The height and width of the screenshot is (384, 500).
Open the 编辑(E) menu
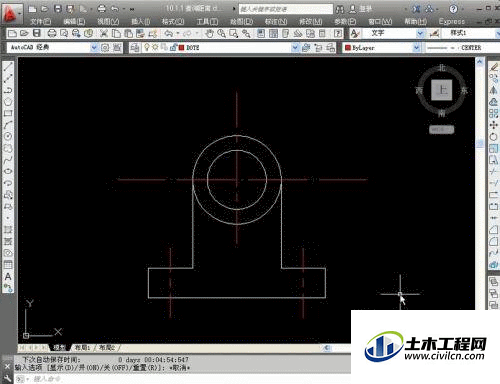point(74,22)
